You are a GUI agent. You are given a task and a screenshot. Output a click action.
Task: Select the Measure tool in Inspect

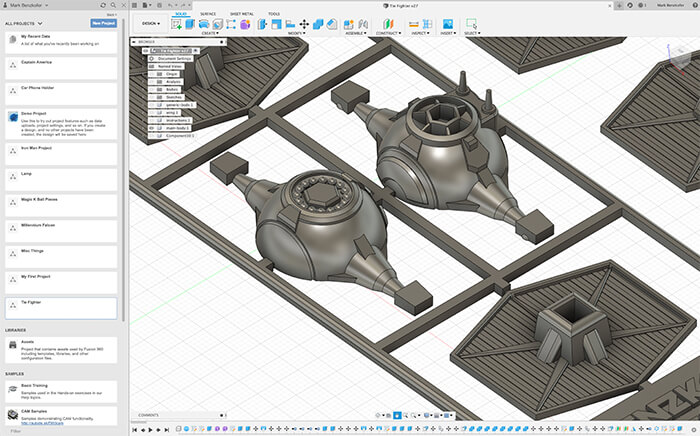click(x=414, y=24)
